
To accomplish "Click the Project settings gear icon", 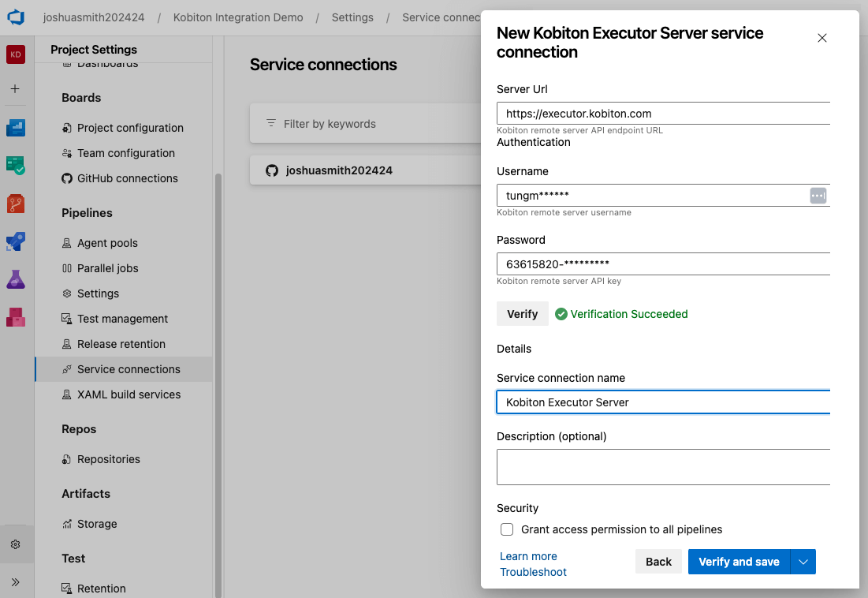I will (16, 544).
